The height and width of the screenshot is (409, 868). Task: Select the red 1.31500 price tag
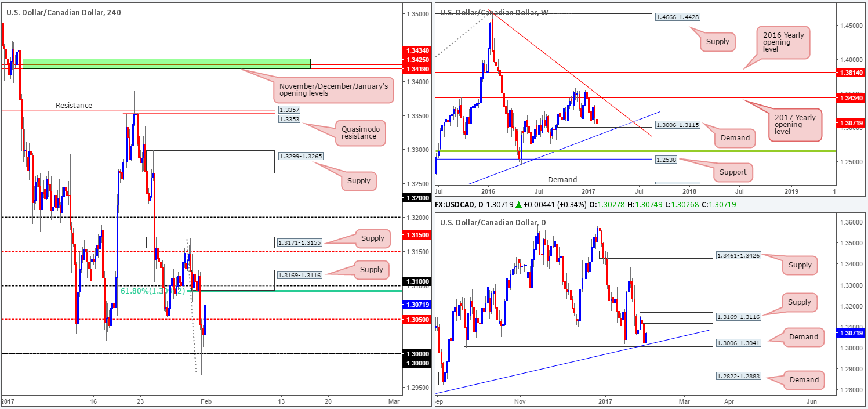coord(416,234)
